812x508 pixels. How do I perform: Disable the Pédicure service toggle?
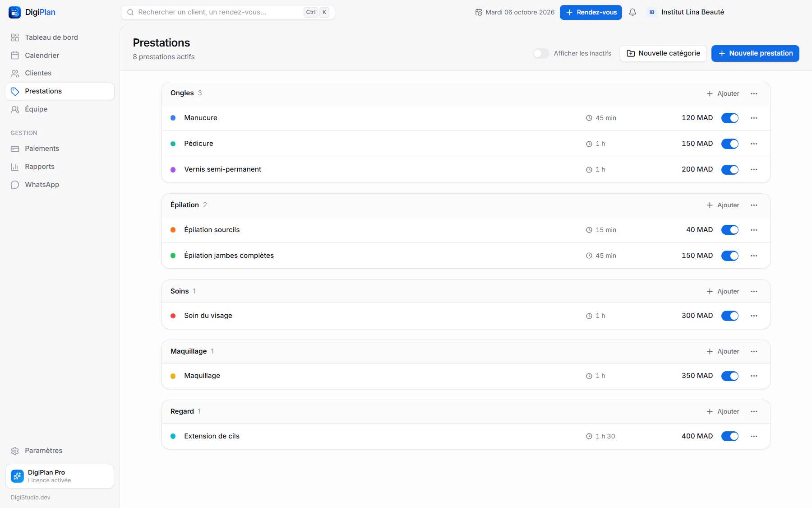(730, 144)
